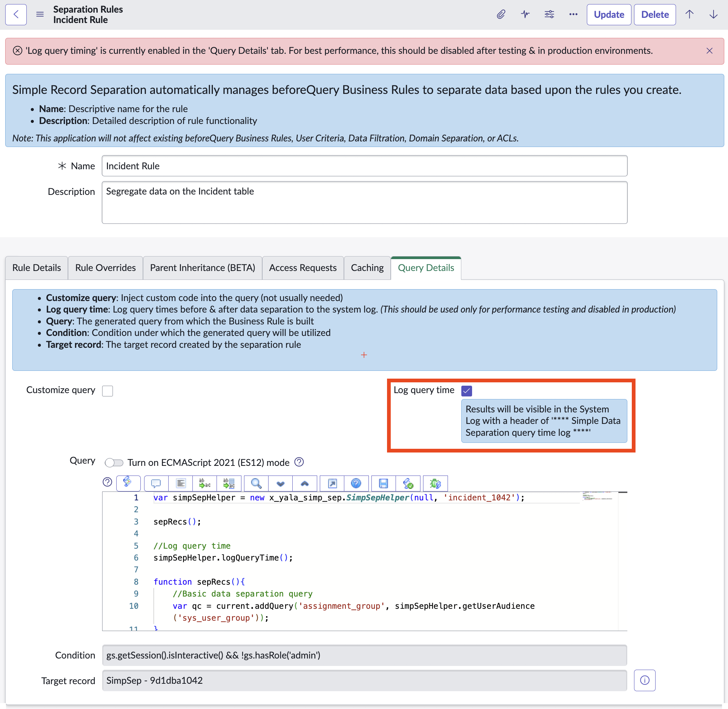
Task: Open the Caching tab
Action: 367,268
